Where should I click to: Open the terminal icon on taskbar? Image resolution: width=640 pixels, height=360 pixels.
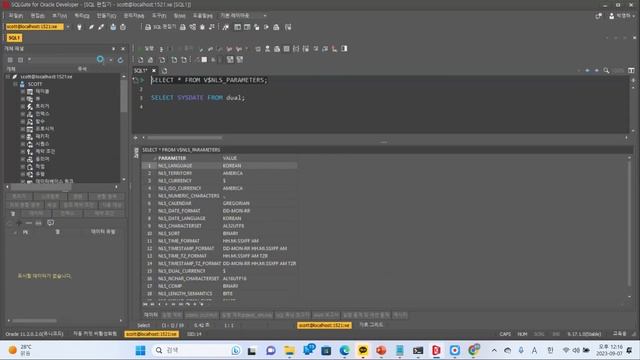click(418, 350)
